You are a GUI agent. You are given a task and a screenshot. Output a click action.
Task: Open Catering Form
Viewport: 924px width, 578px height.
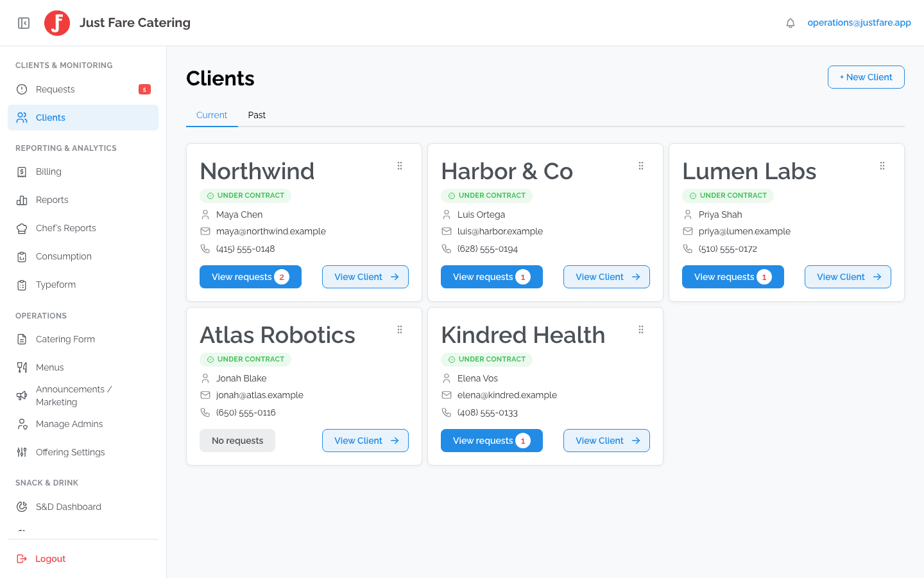click(x=83, y=339)
